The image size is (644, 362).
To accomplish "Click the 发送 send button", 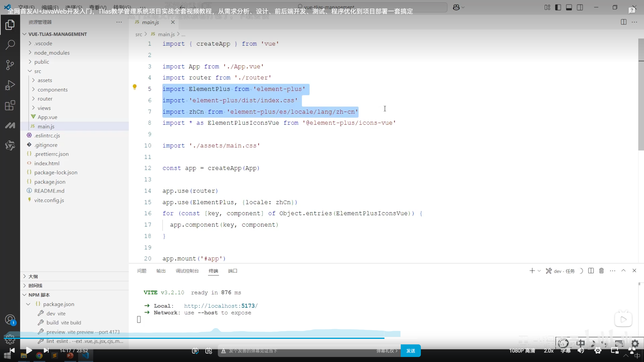I will 411,351.
